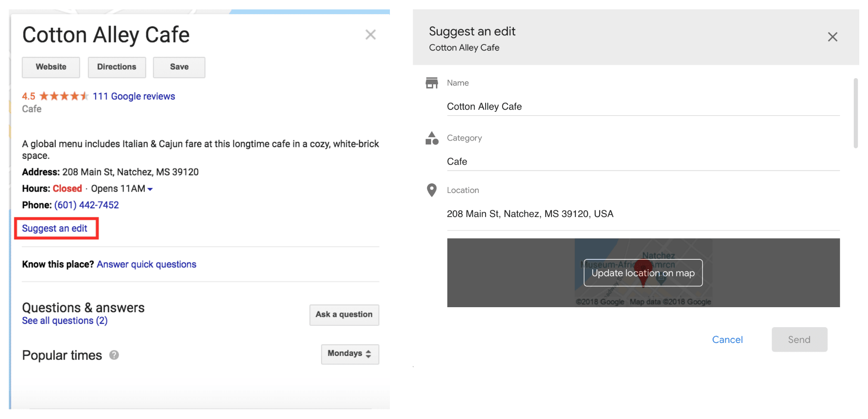The height and width of the screenshot is (419, 868).
Task: Click the Suggest an edit link
Action: 55,228
